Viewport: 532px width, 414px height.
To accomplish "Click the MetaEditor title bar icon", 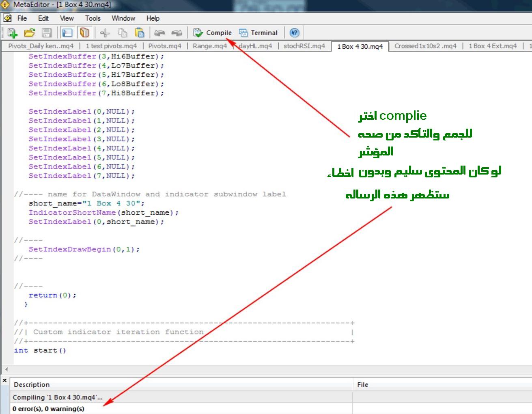I will point(5,5).
